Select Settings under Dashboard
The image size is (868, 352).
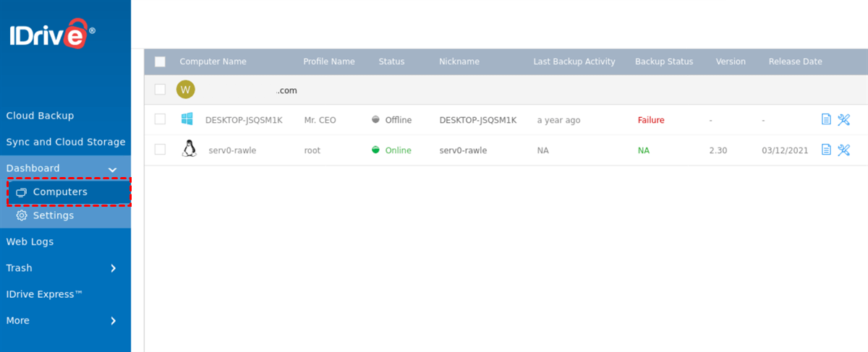pyautogui.click(x=53, y=215)
